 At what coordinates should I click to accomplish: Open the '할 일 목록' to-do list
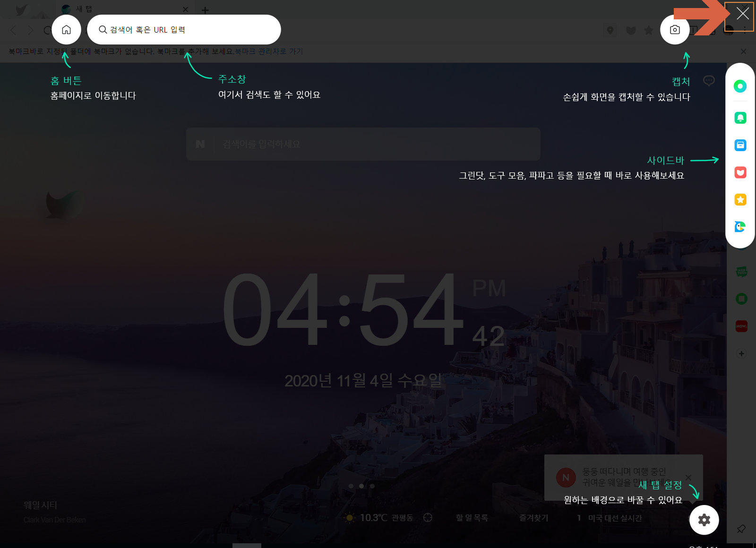(472, 518)
